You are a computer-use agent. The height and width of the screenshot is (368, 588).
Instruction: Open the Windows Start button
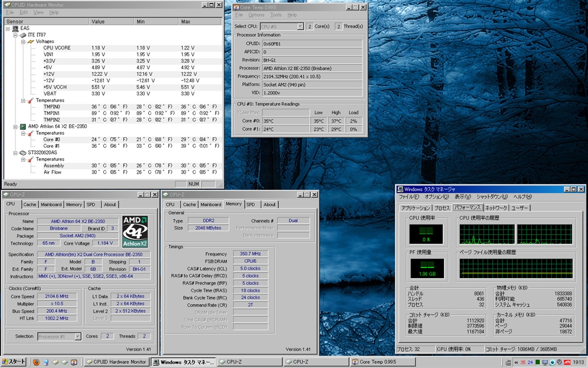(14, 362)
